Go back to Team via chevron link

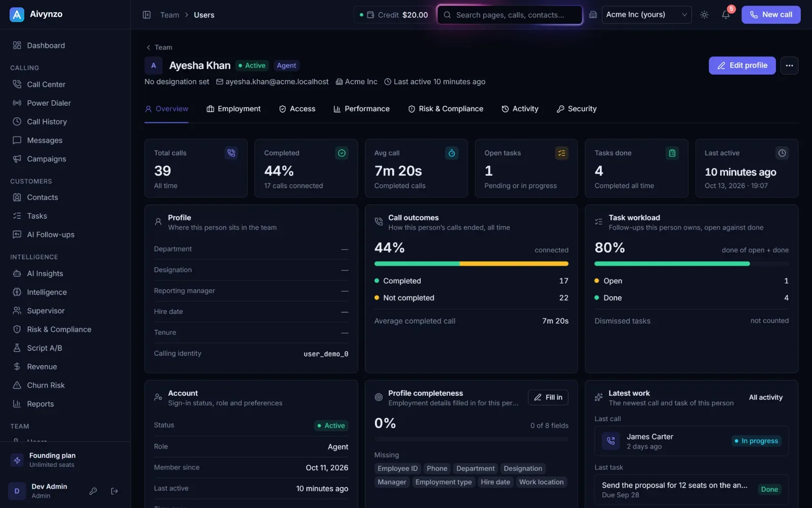[x=159, y=47]
